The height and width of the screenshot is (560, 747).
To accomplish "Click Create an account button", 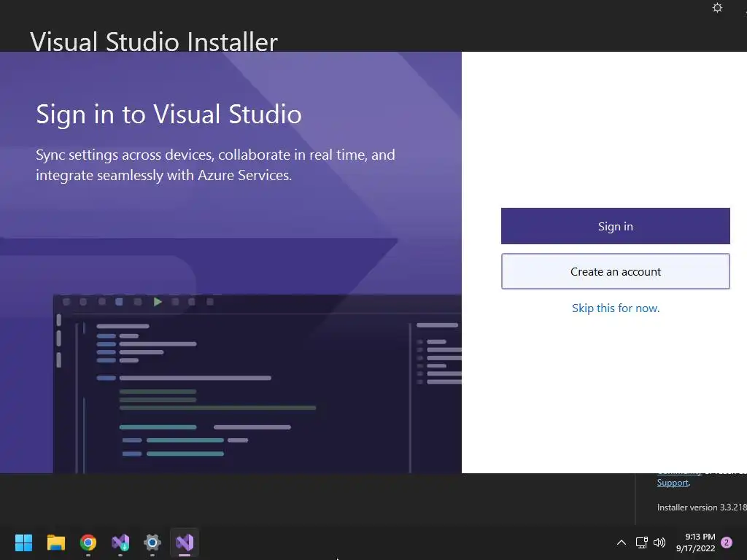I will pos(615,271).
